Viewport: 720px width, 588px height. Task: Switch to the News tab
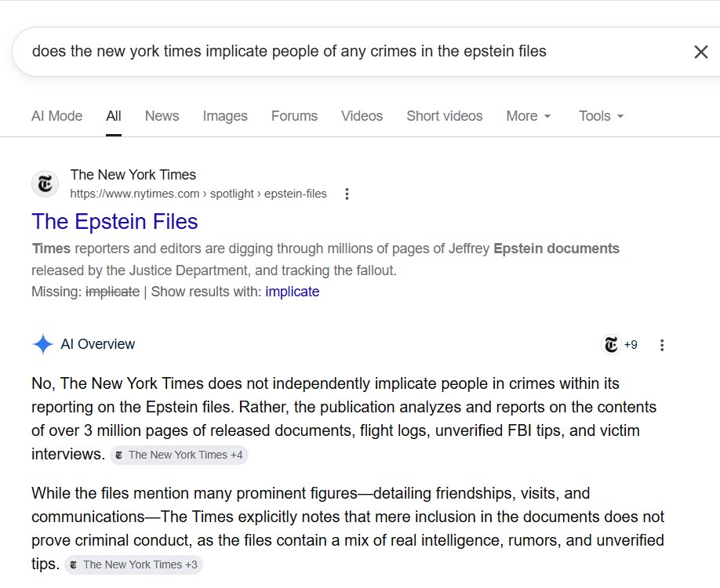(162, 116)
